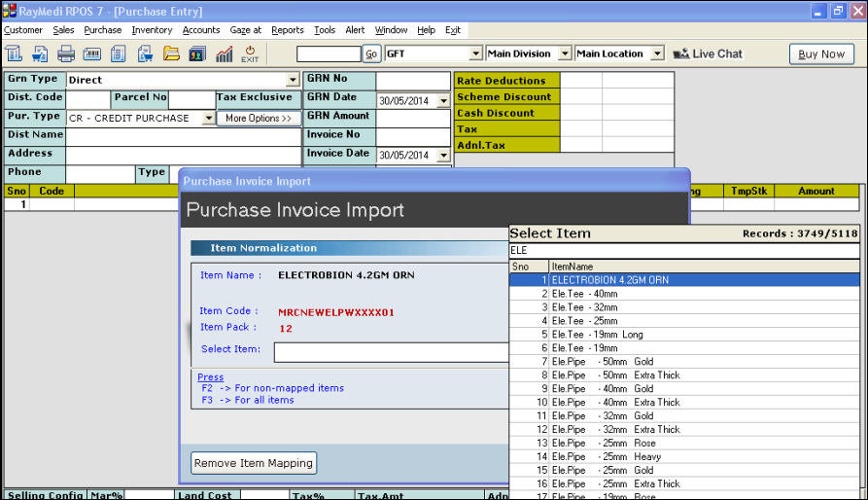Open the Reports menu
Viewport: 868px width, 500px height.
(x=287, y=30)
